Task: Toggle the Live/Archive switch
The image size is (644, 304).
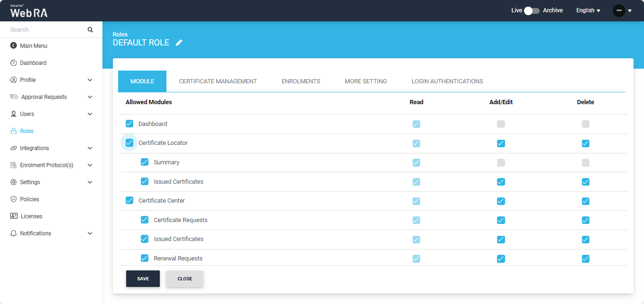Action: (x=532, y=10)
